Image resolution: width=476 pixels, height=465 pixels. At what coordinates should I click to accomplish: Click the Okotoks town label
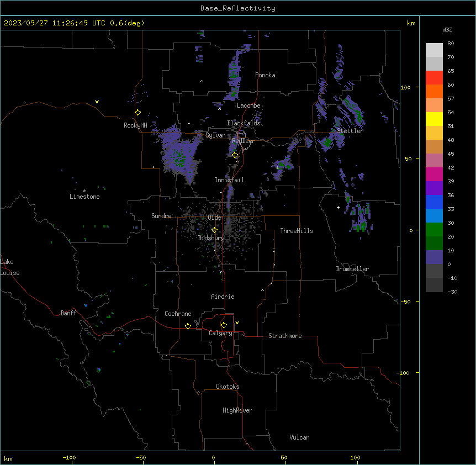[228, 387]
